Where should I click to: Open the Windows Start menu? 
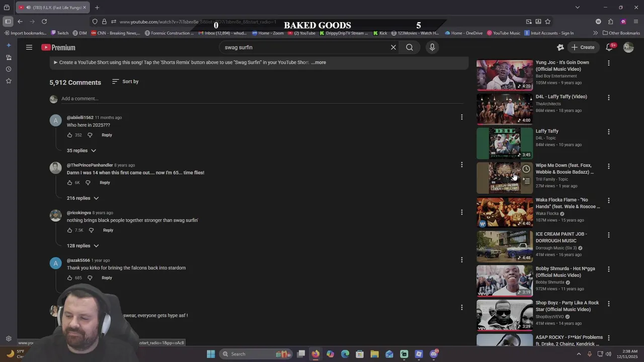[x=211, y=354]
